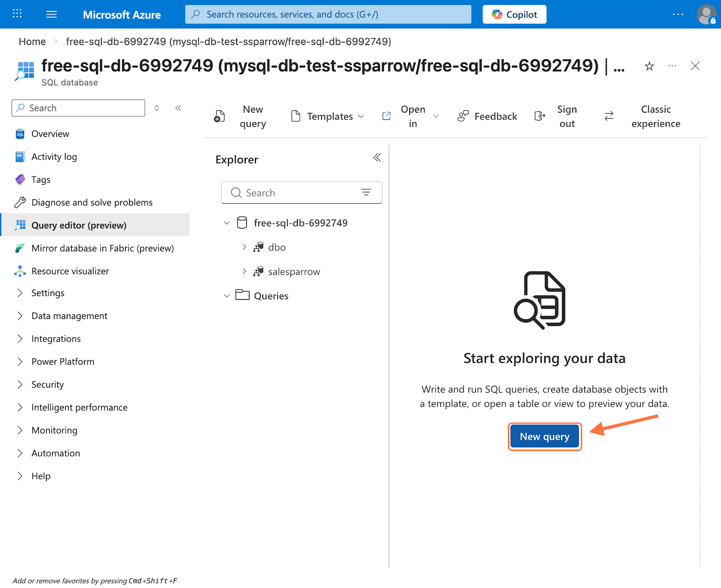The image size is (721, 588).
Task: Expand the dbo schema node
Action: [244, 247]
